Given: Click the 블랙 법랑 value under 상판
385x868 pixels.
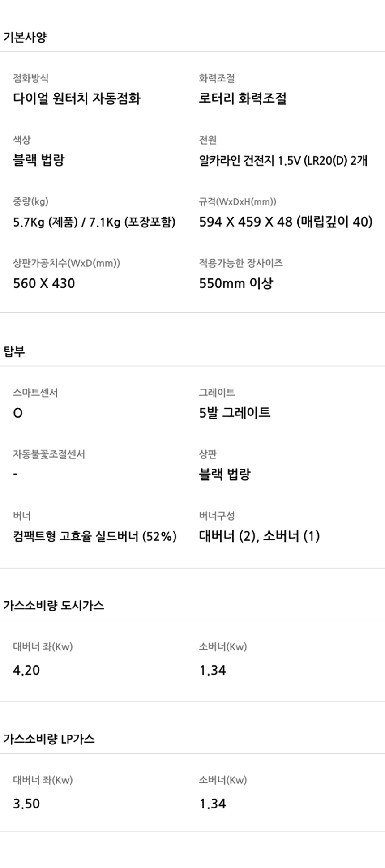Looking at the screenshot, I should coord(225,474).
